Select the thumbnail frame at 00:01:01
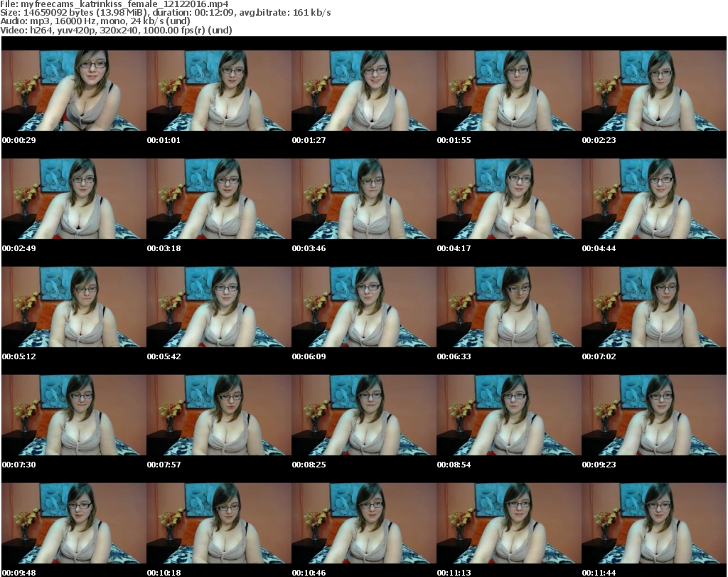This screenshot has height=577, width=728. tap(219, 90)
